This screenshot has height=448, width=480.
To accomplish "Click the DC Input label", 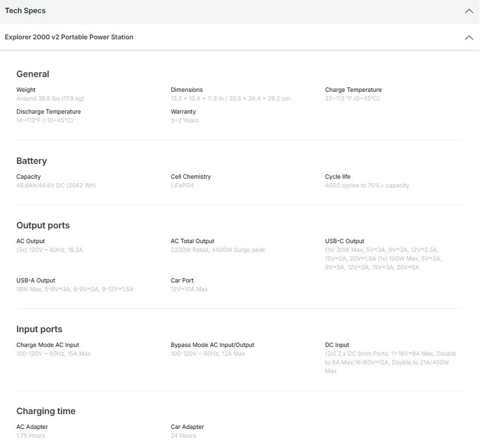I will (x=337, y=345).
